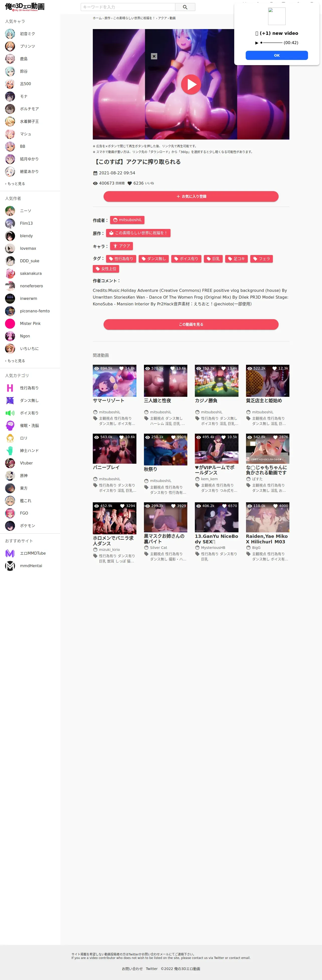The height and width of the screenshot is (980, 322).
Task: Open the アクア breadcrumb link
Action: tap(162, 18)
